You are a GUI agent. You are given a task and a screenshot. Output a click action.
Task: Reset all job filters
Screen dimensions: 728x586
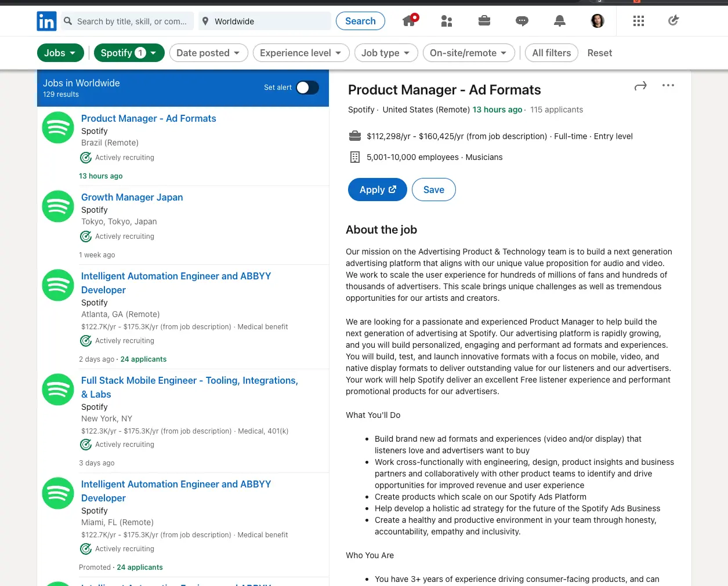[x=600, y=53]
